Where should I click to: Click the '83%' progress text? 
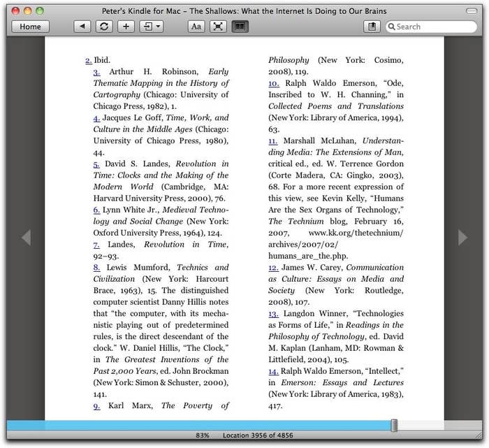[203, 435]
